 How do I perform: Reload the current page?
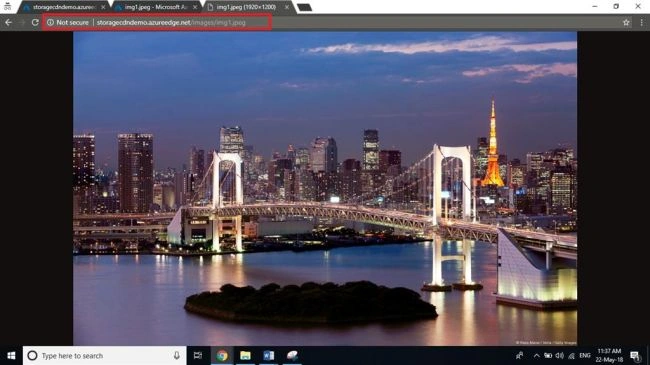click(35, 22)
